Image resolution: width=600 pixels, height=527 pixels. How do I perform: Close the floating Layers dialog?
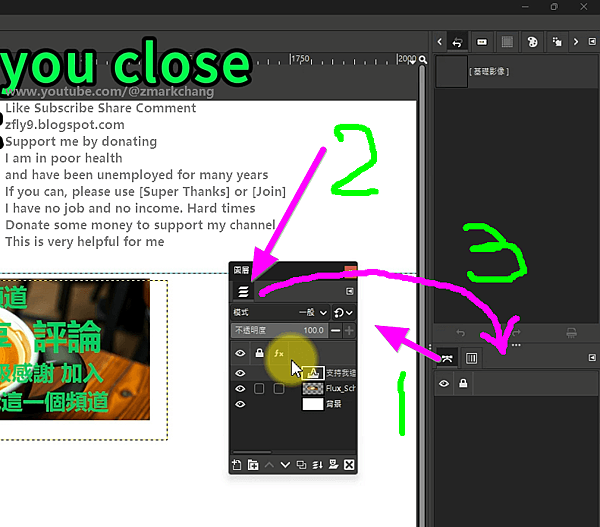(x=350, y=271)
